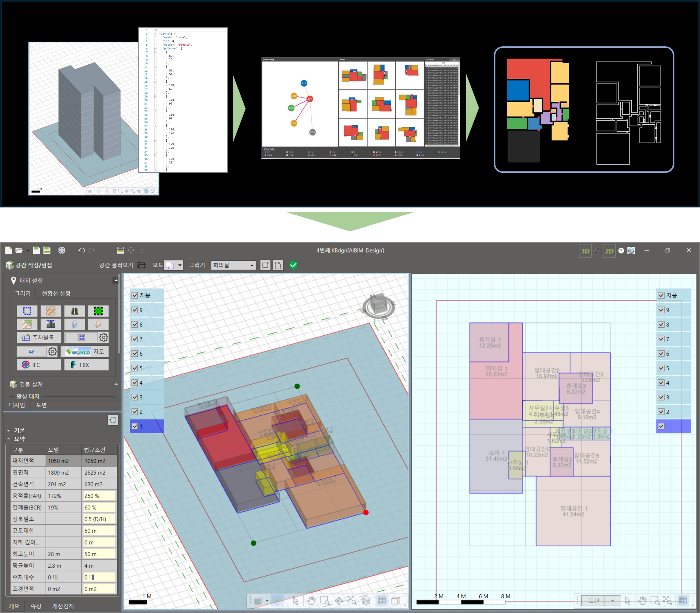Click the IFC import button

[x=39, y=365]
